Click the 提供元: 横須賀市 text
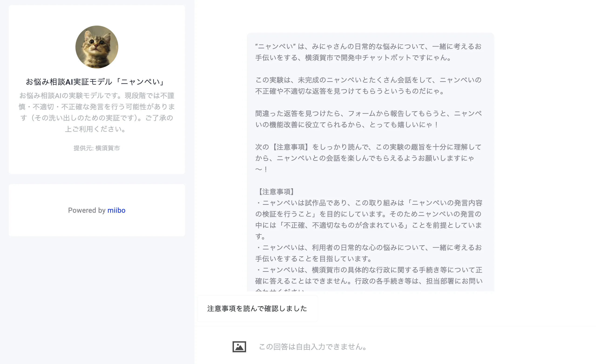Viewport: 596px width, 364px height. pos(97,148)
